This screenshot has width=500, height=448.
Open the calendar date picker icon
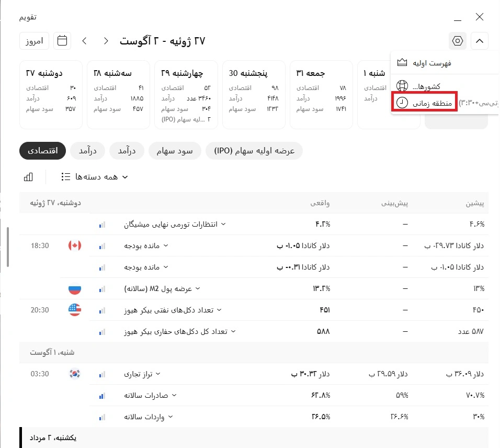click(62, 41)
